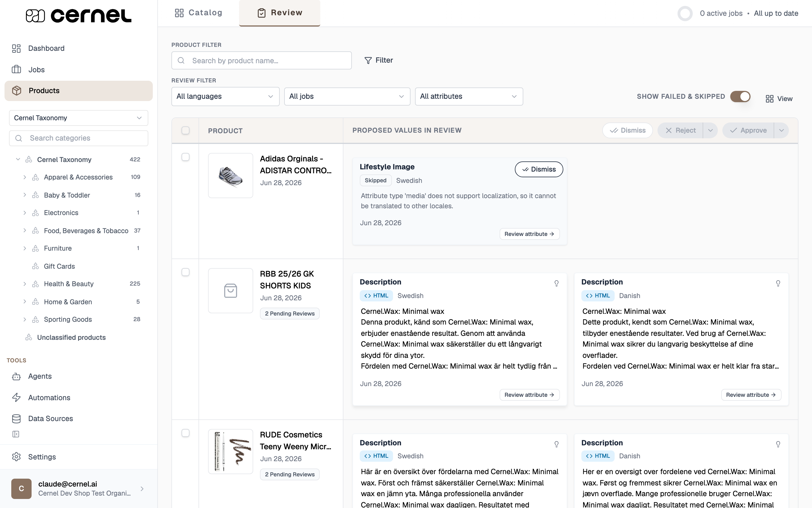Expand the Baby & Toddler category

25,195
